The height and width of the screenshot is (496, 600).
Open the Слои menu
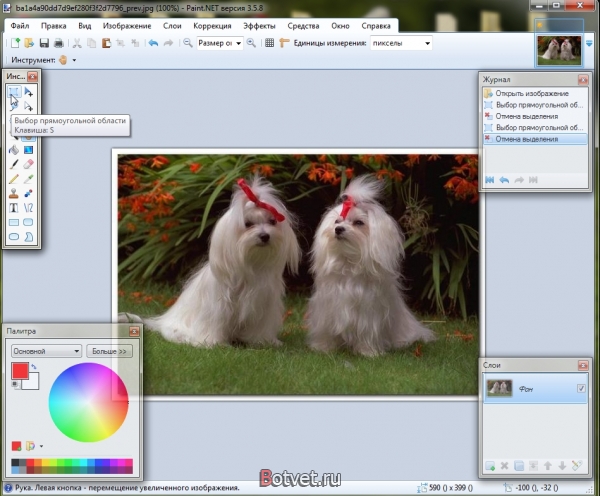(x=172, y=26)
